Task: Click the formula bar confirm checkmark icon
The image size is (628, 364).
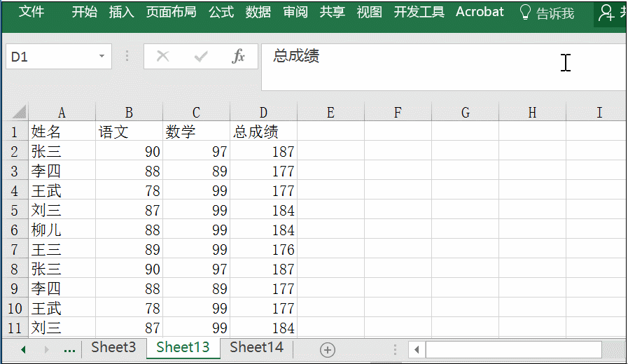Action: (x=201, y=57)
